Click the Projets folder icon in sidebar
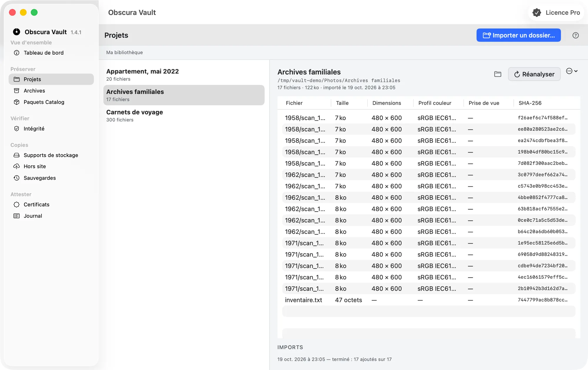 point(17,79)
